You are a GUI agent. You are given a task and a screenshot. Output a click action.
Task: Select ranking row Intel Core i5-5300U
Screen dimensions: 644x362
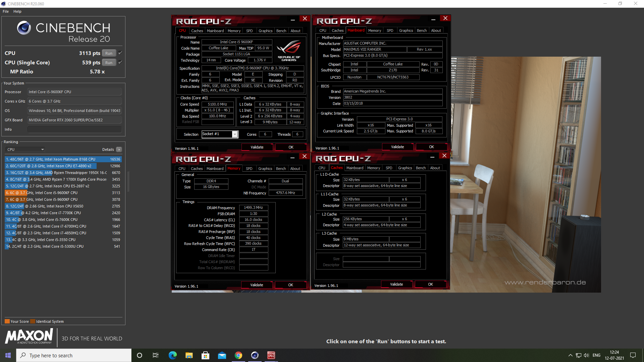[63, 246]
